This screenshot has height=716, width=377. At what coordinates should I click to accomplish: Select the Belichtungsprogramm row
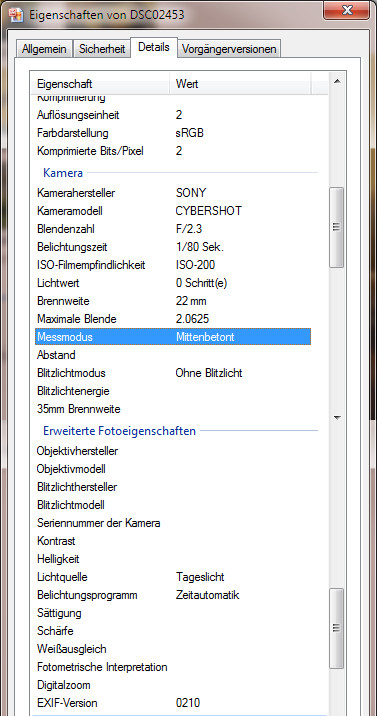pyautogui.click(x=173, y=595)
